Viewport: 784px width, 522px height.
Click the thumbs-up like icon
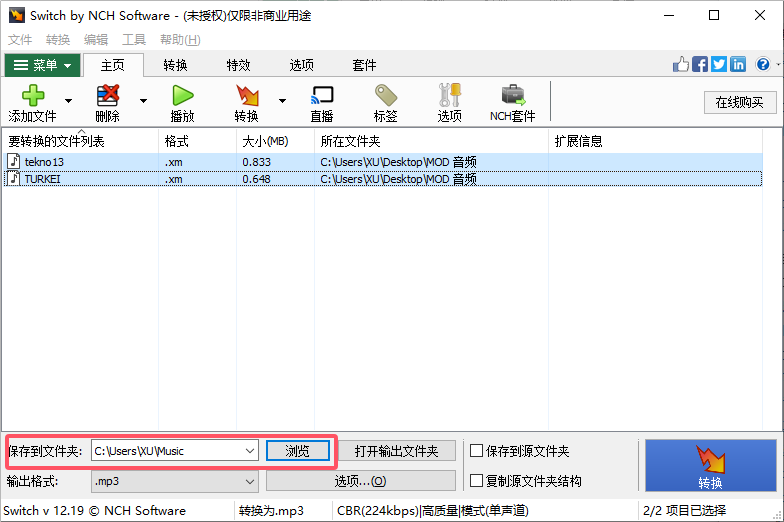click(680, 64)
